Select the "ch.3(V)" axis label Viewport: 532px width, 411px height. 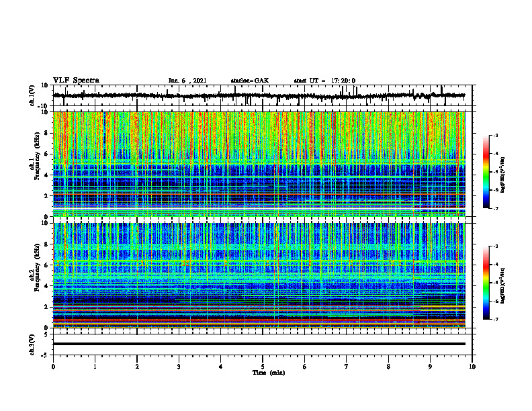click(32, 345)
